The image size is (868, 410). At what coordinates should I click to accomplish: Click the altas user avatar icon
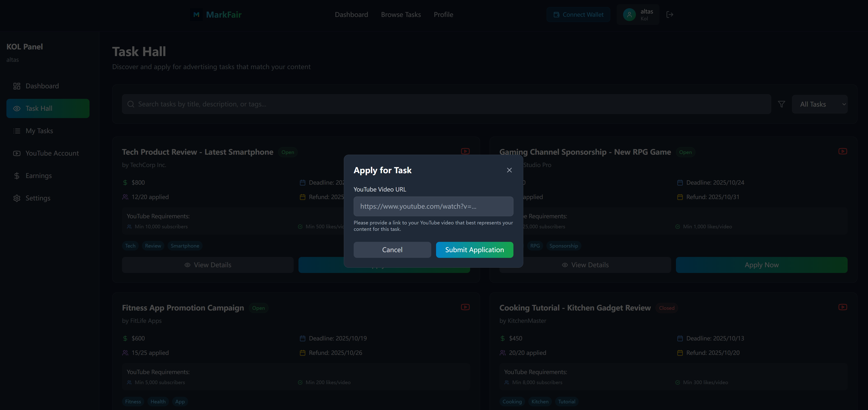coord(629,14)
